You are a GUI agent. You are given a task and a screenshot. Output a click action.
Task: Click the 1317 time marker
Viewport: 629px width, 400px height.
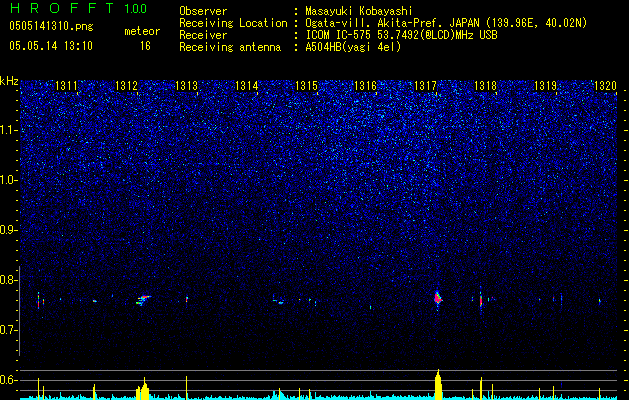pos(425,86)
